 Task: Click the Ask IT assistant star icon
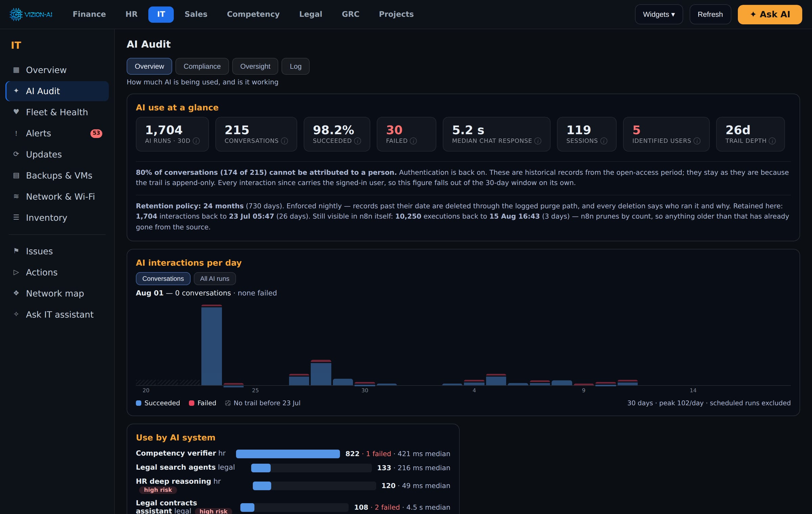pos(16,314)
